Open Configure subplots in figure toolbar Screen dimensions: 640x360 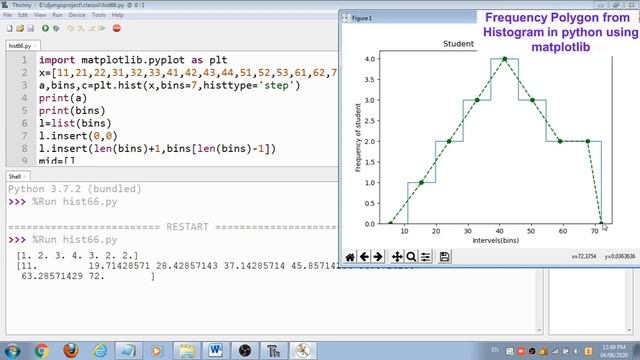coord(425,257)
